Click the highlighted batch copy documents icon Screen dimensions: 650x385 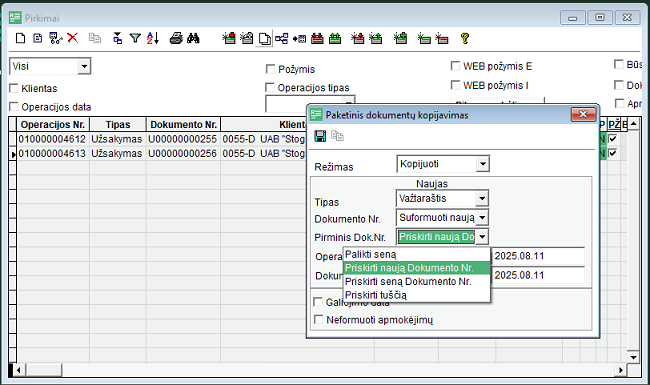pos(264,39)
